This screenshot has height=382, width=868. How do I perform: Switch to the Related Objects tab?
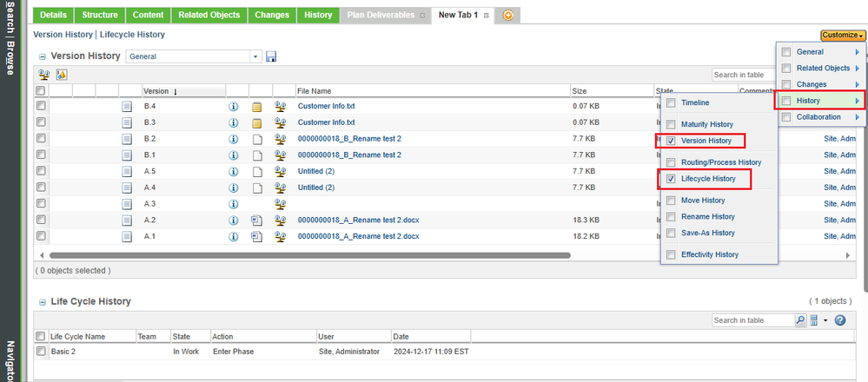pos(209,16)
